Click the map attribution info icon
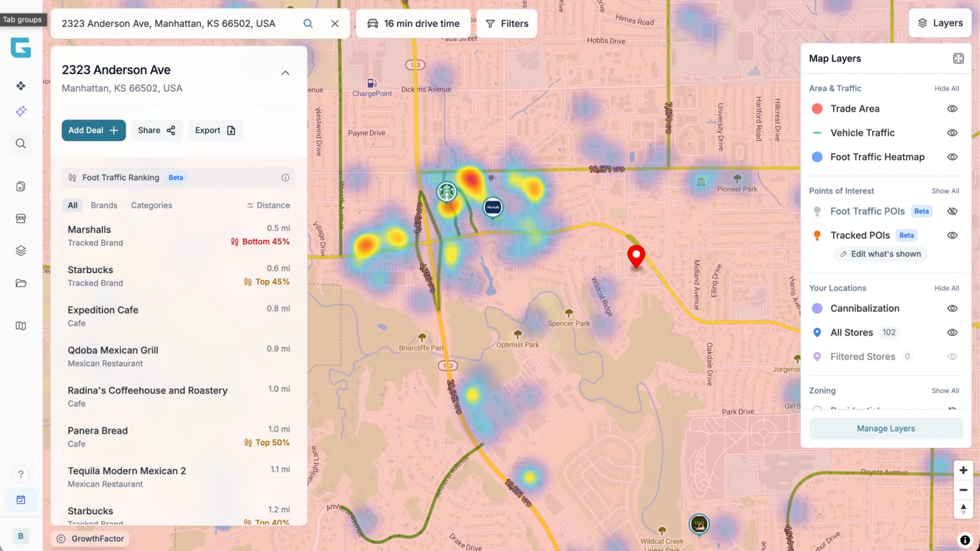Viewport: 980px width, 551px height. click(965, 540)
